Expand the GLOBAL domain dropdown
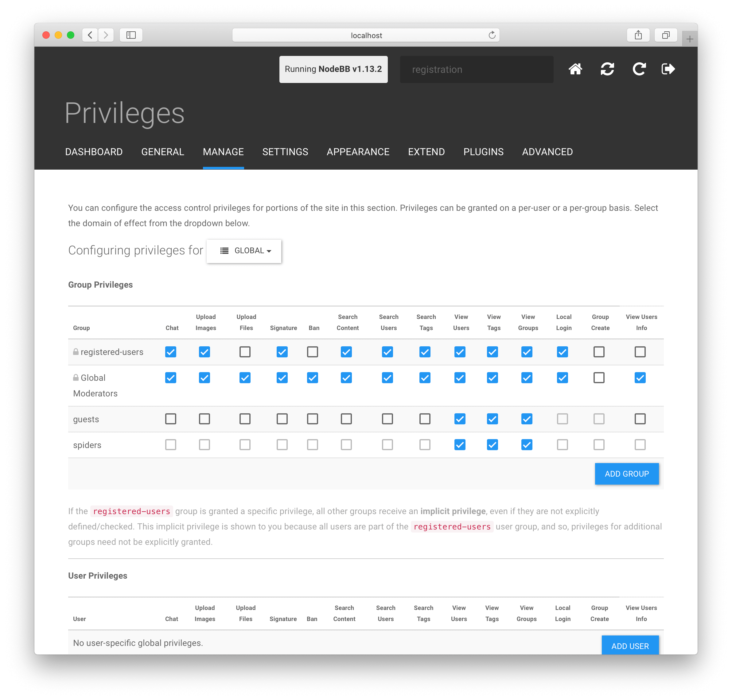732x700 pixels. pos(244,250)
